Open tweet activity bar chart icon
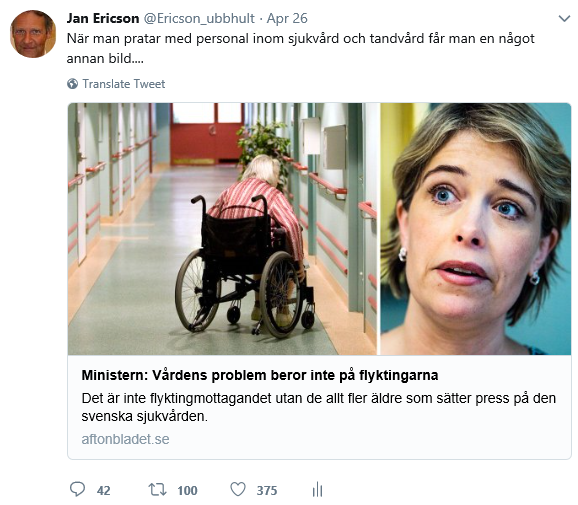Image resolution: width=578 pixels, height=505 pixels. click(x=317, y=490)
